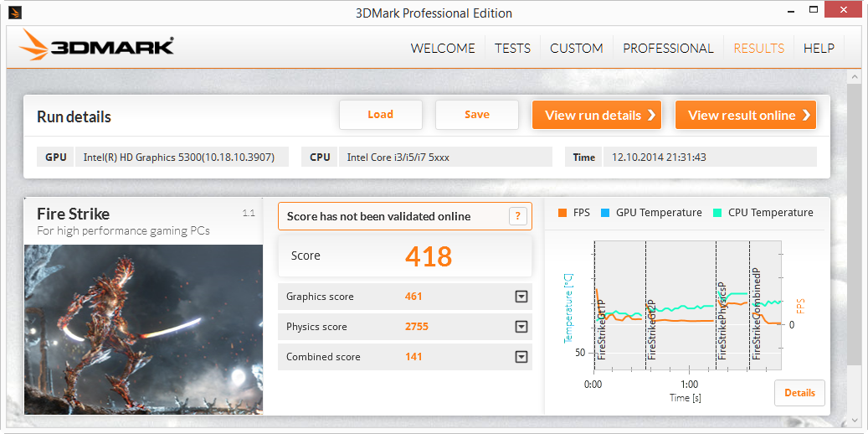Screen dimensions: 868x434
Task: Click the Fire Strike title text
Action: (73, 214)
